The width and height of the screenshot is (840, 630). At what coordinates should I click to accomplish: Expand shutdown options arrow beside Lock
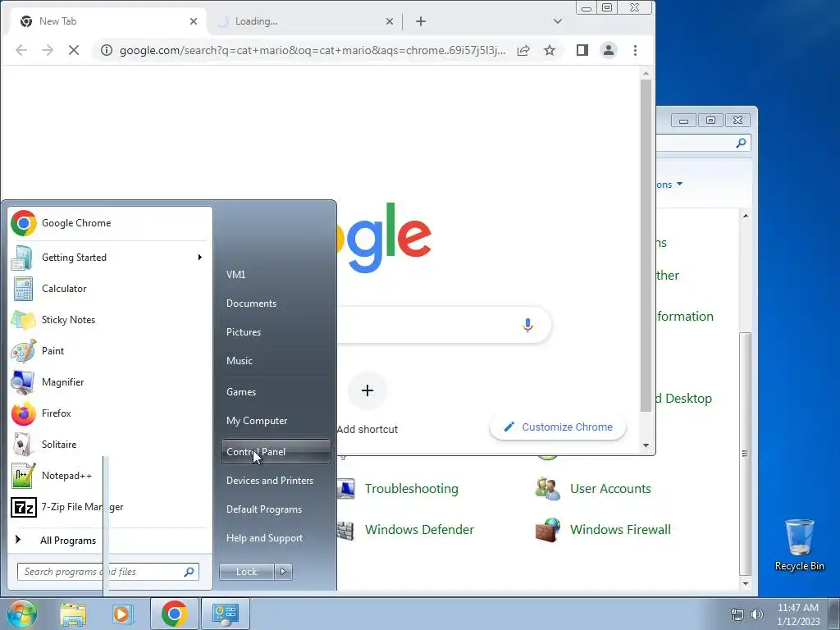click(283, 572)
